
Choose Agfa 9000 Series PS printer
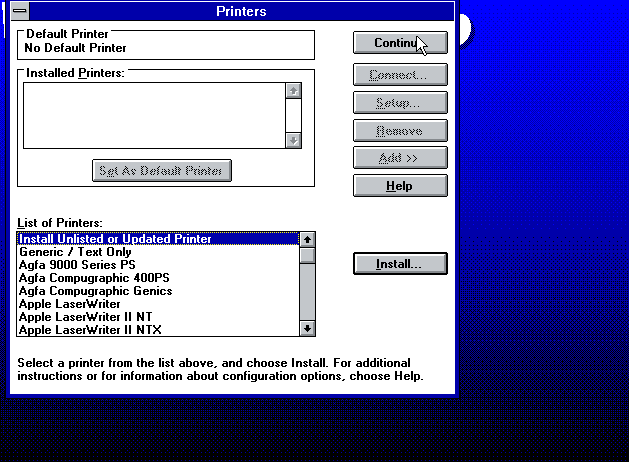tap(157, 265)
